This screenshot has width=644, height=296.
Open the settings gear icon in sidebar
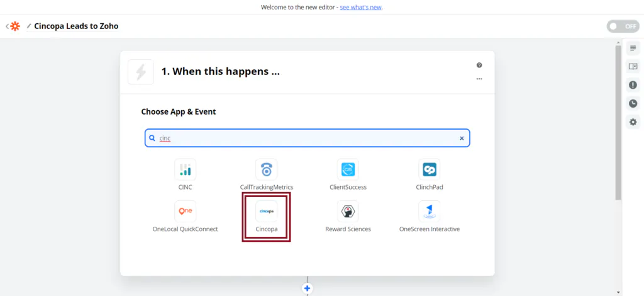pyautogui.click(x=633, y=122)
